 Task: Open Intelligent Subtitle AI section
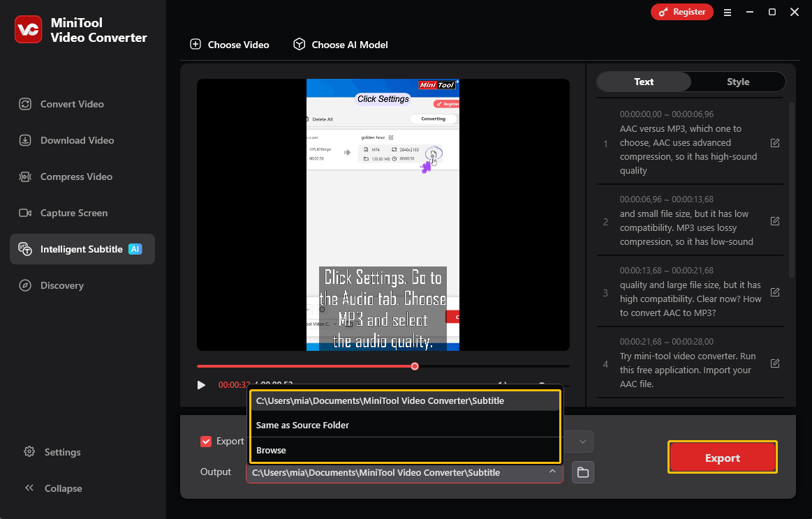[82, 249]
